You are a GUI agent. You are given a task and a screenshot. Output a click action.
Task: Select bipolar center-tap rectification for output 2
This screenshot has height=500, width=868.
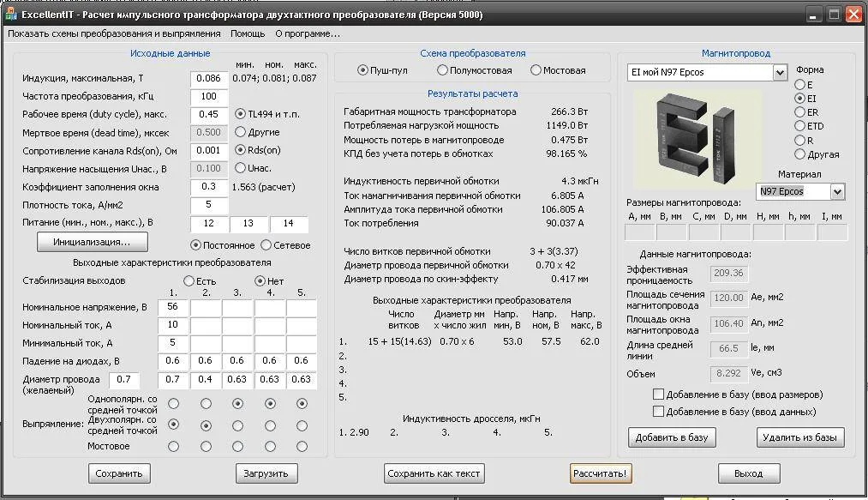206,425
